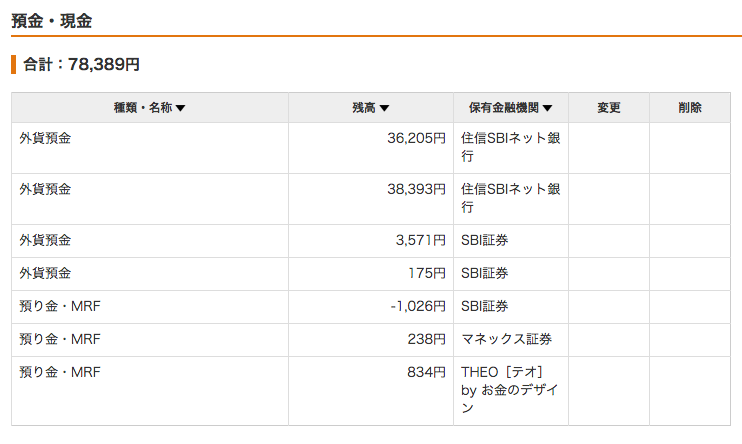Viewport: 742px width, 444px height.
Task: Click the 変更 column header
Action: (x=609, y=108)
